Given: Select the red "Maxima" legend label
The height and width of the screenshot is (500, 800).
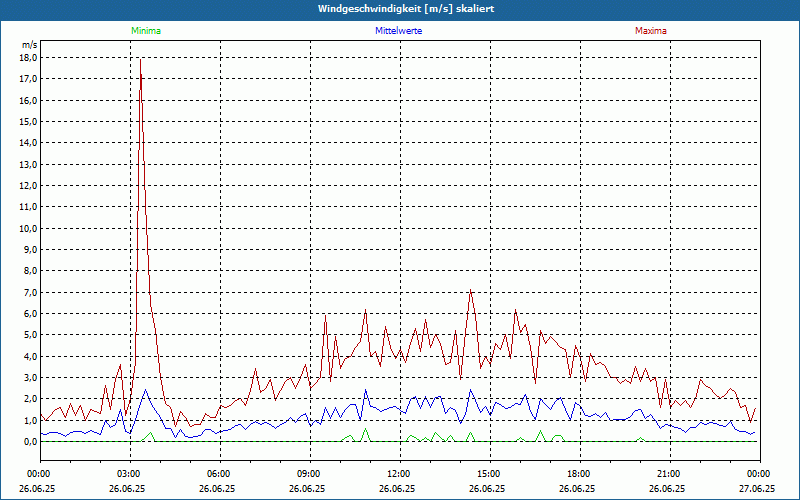Looking at the screenshot, I should (x=651, y=31).
